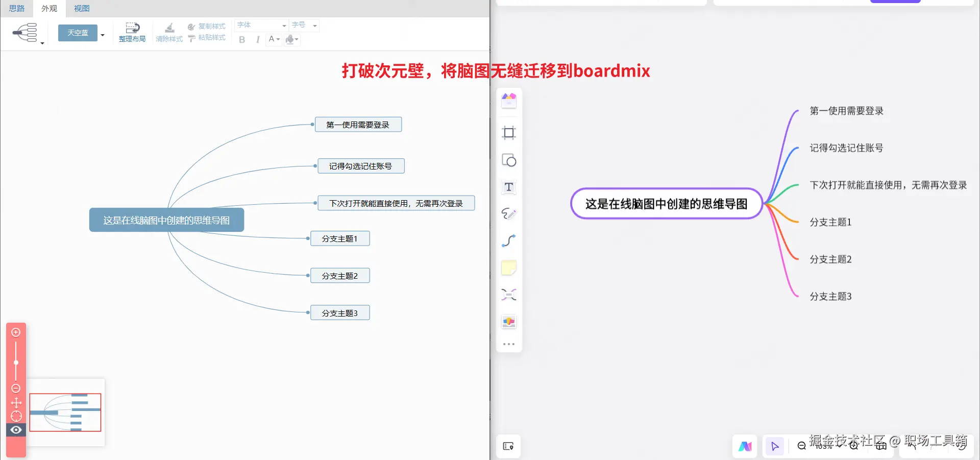980x460 pixels.
Task: Open the boardmix more tools ellipsis
Action: point(509,344)
